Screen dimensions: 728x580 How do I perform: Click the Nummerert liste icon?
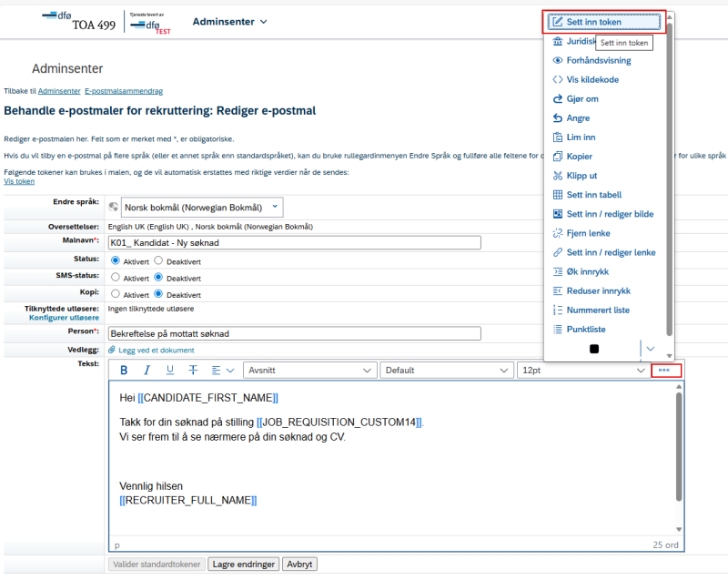558,310
